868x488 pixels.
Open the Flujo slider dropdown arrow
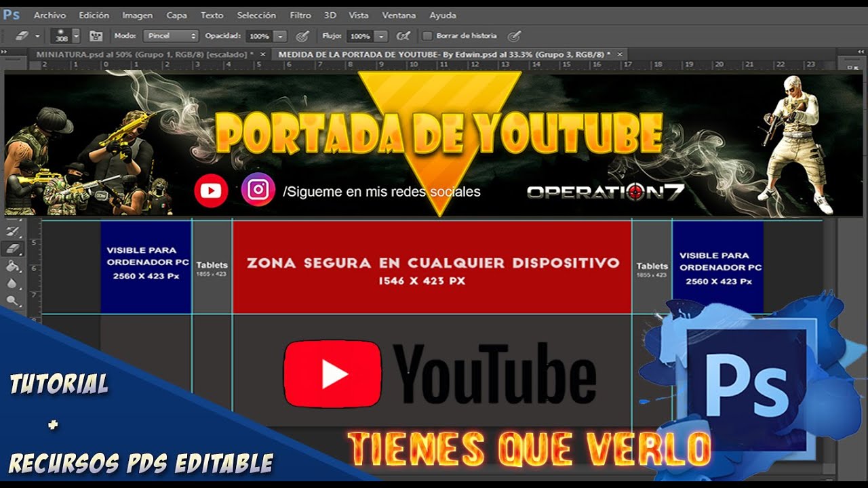tap(381, 36)
